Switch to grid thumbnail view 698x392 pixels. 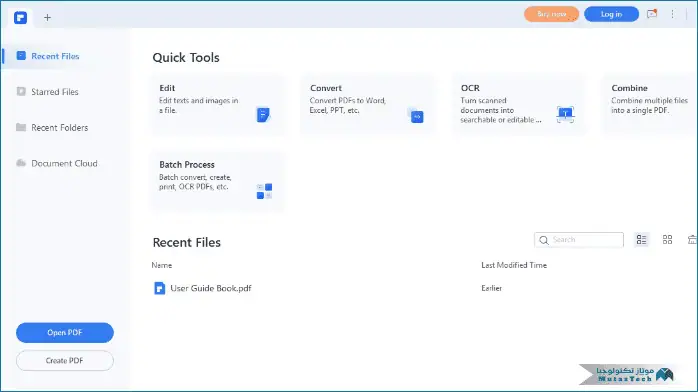click(x=667, y=240)
